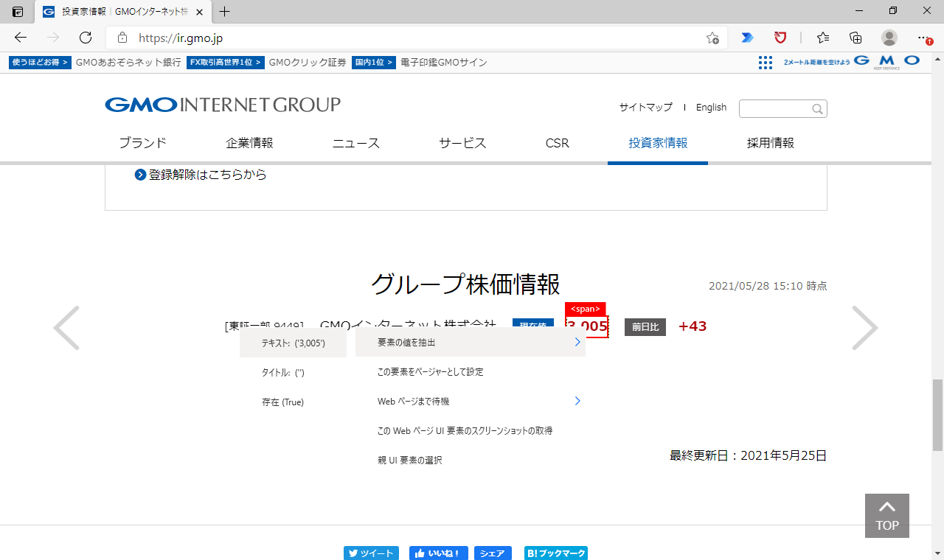Open GMOクリック証券 link
The width and height of the screenshot is (944, 560).
point(308,63)
